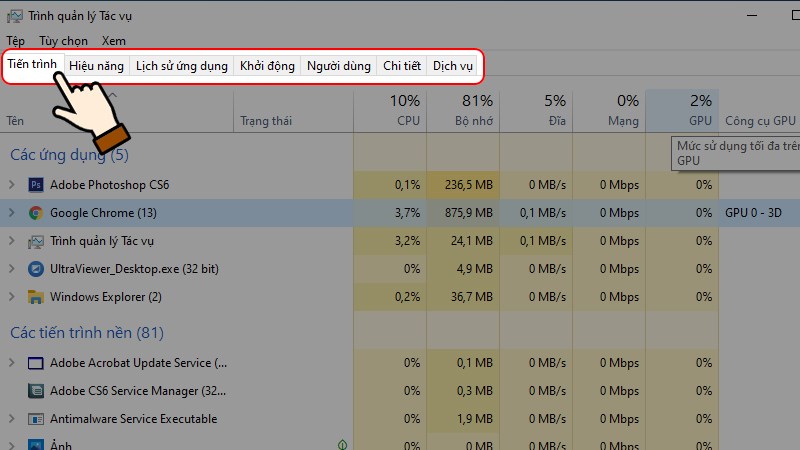800x450 pixels.
Task: Select the Windows Explorer folder icon
Action: tap(36, 297)
